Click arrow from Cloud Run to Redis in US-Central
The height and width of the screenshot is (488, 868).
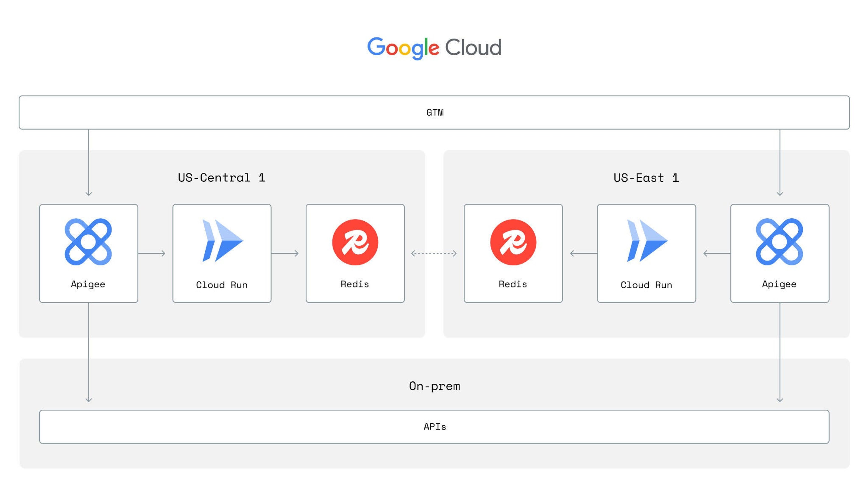(x=285, y=253)
